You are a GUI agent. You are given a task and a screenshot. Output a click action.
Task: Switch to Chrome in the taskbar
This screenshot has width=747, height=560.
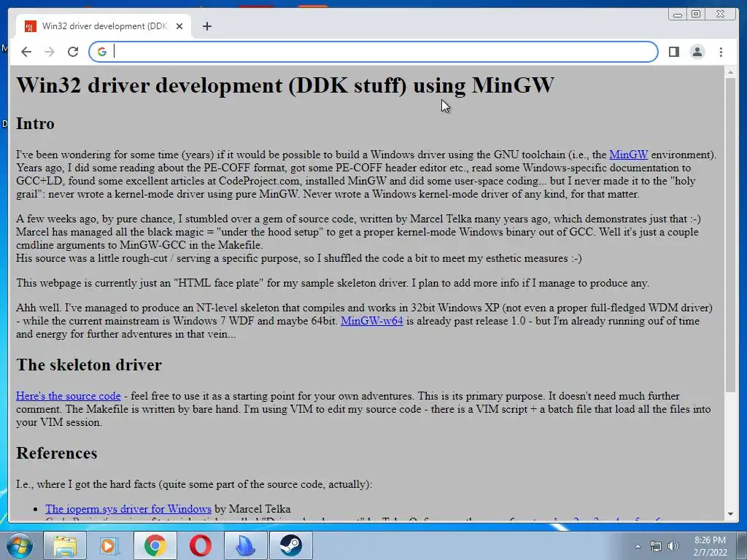point(155,545)
